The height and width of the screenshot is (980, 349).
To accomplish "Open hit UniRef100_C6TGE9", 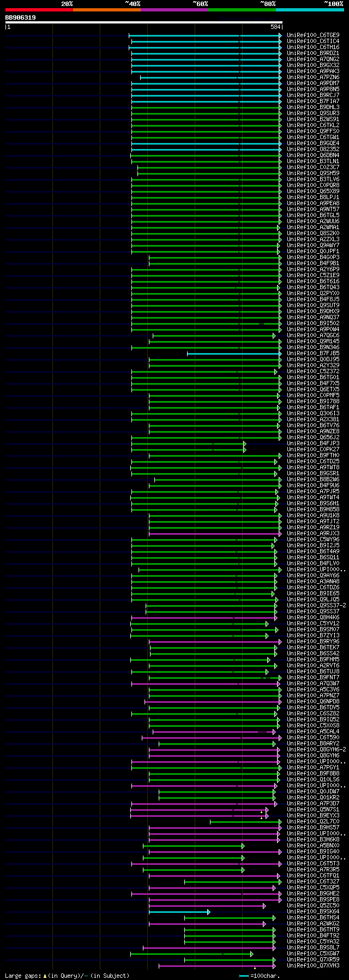I will (x=313, y=35).
